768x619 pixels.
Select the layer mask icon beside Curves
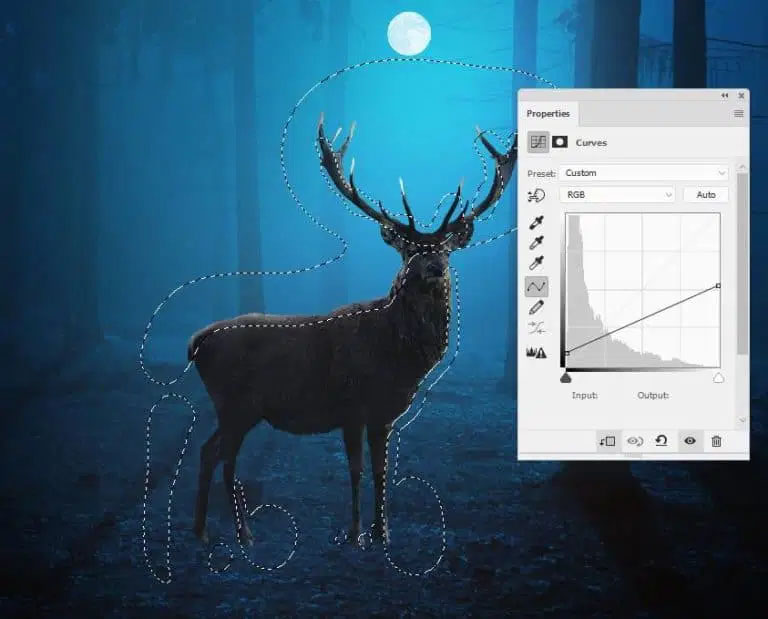click(x=560, y=142)
